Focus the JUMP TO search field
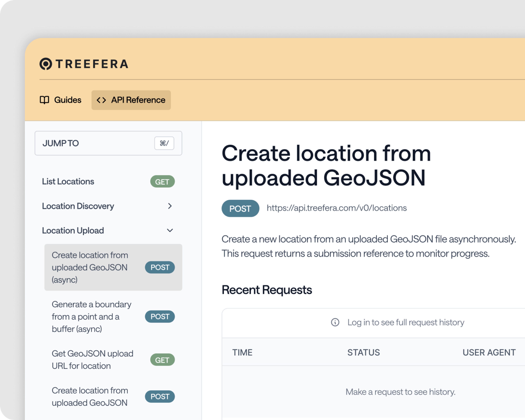Image resolution: width=525 pixels, height=420 pixels. (x=108, y=143)
